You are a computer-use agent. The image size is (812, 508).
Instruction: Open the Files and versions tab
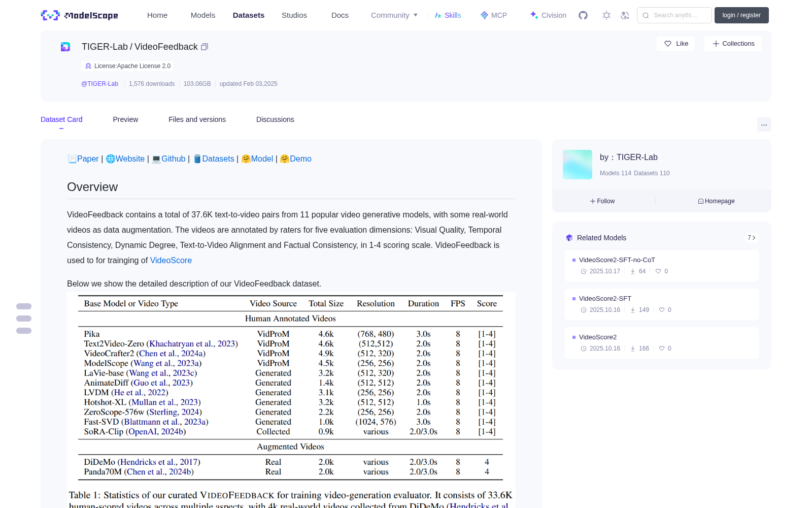197,119
